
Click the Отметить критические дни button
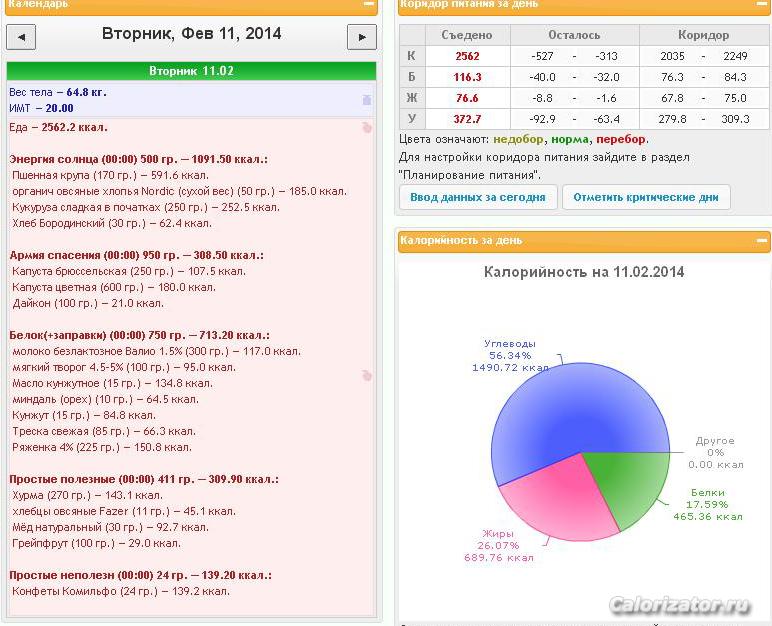(646, 198)
